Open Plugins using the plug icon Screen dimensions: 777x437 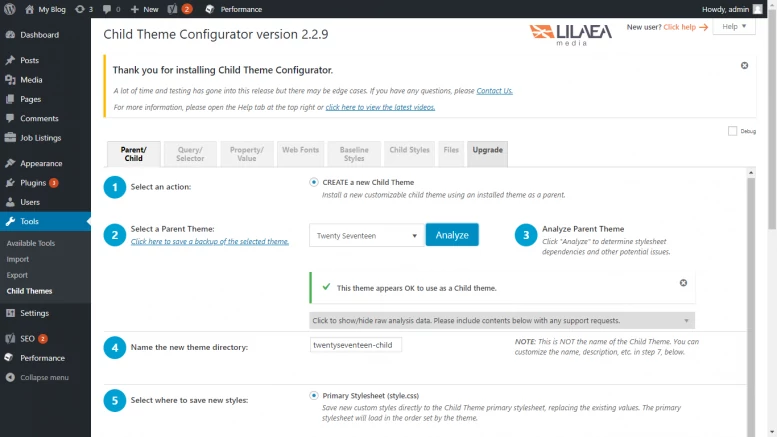[10, 183]
